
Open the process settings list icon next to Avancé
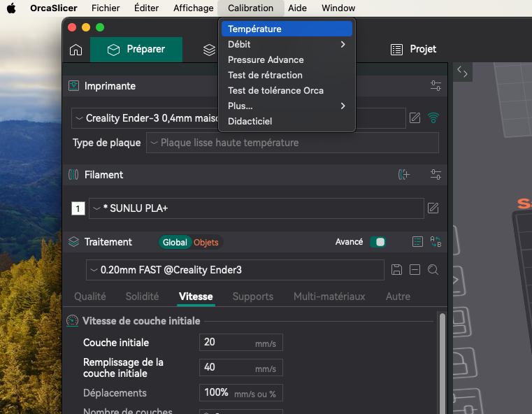[417, 241]
